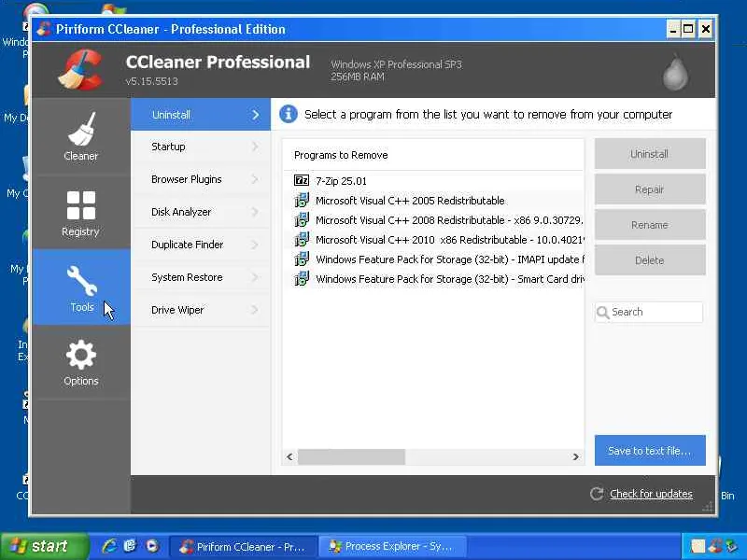Open the Start menu
Image resolution: width=747 pixels, height=560 pixels.
[44, 546]
